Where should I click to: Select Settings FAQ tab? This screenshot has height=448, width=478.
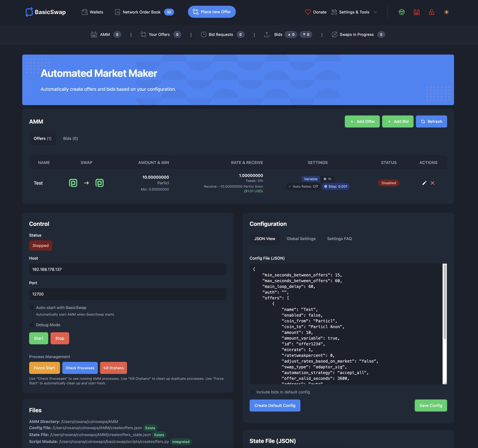[x=339, y=239]
